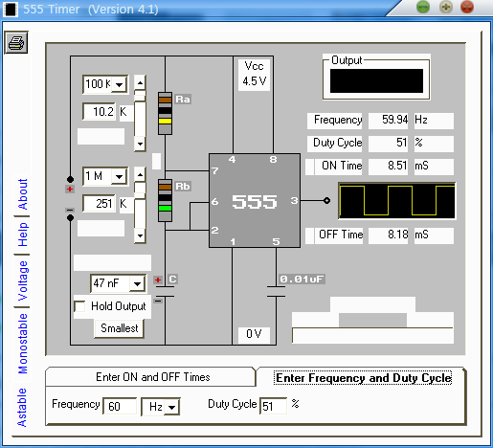493x448 pixels.
Task: Click the red plus marker beside capacitor C
Action: click(x=158, y=280)
